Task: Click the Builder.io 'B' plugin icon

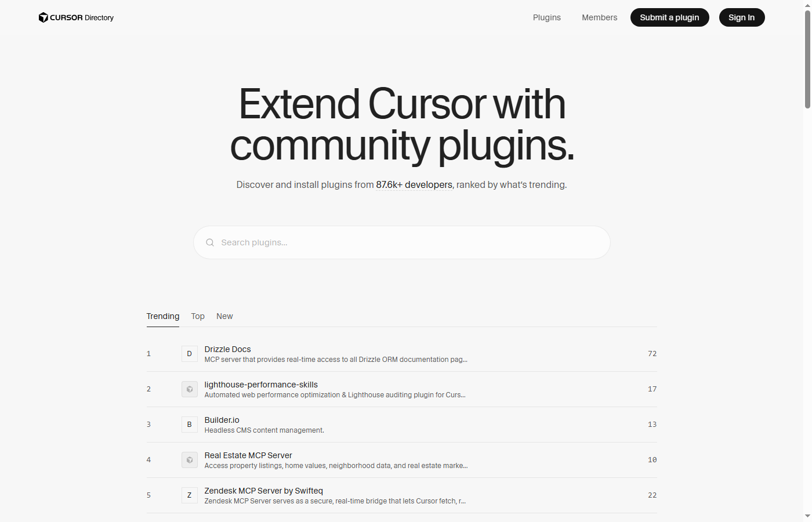Action: coord(190,425)
